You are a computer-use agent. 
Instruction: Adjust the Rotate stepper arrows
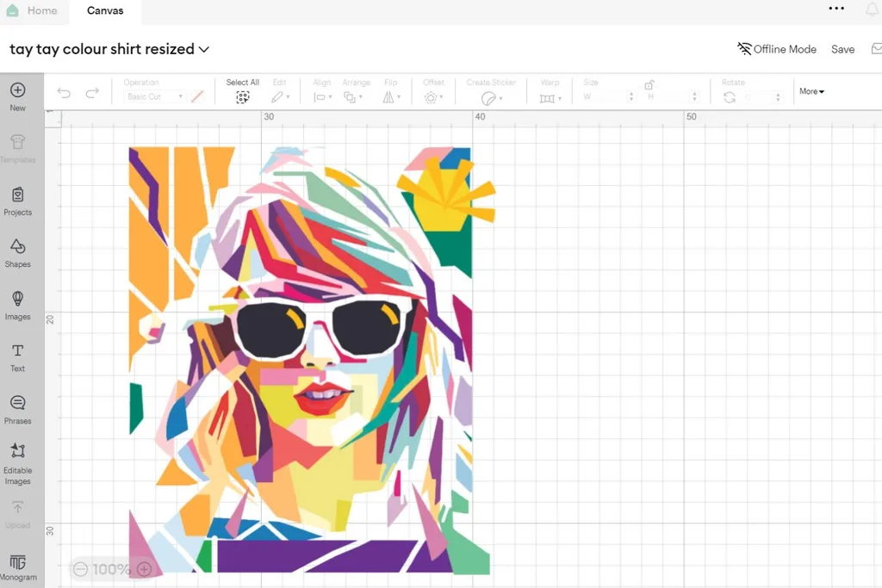[778, 96]
